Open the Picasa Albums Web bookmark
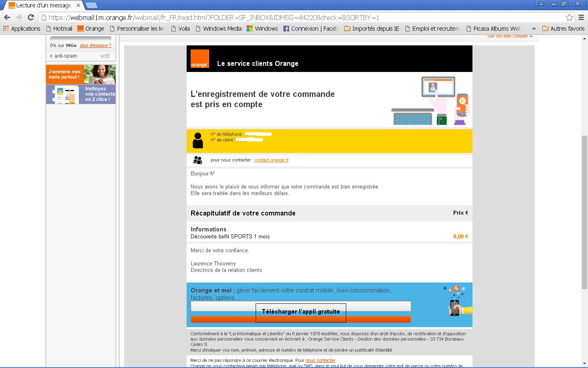This screenshot has height=368, width=588. click(493, 29)
